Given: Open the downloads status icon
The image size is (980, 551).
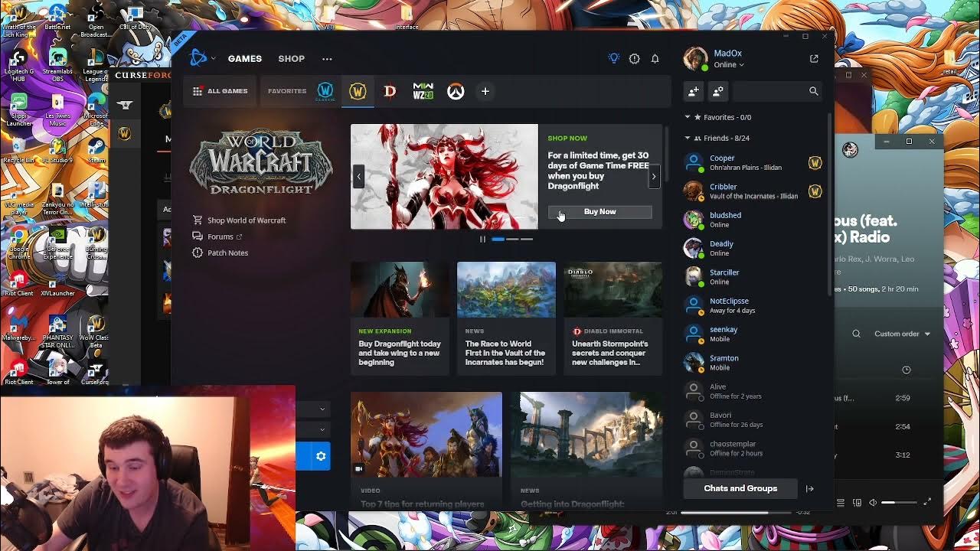Looking at the screenshot, I should (634, 59).
